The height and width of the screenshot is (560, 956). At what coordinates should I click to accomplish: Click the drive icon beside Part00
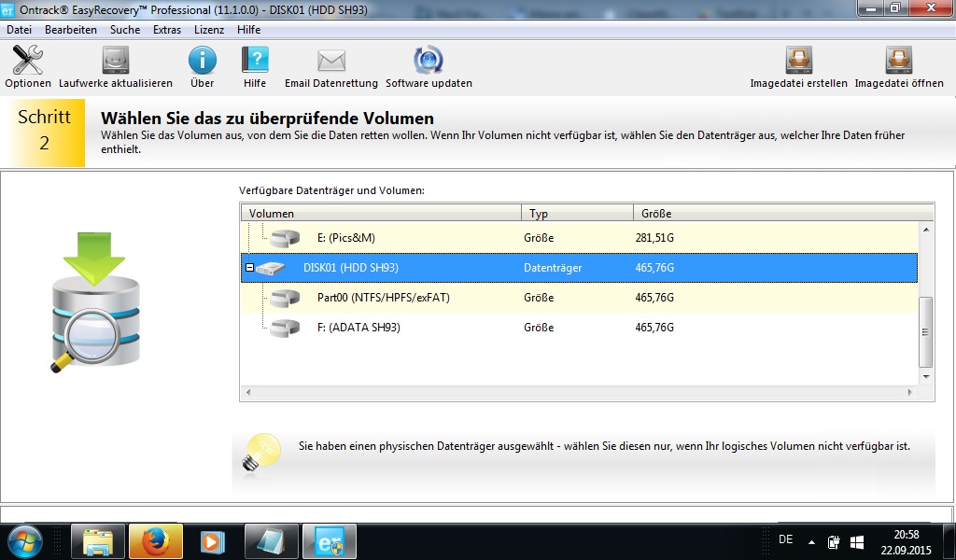pos(286,298)
